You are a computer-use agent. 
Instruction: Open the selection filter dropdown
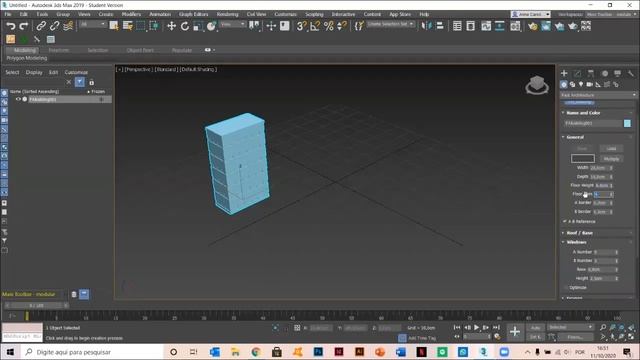(93, 24)
